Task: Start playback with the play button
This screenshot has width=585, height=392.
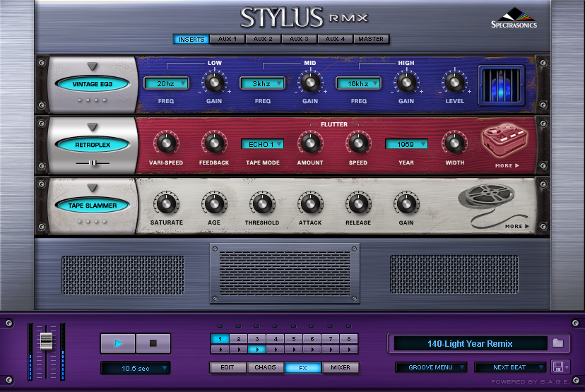Action: coord(118,343)
